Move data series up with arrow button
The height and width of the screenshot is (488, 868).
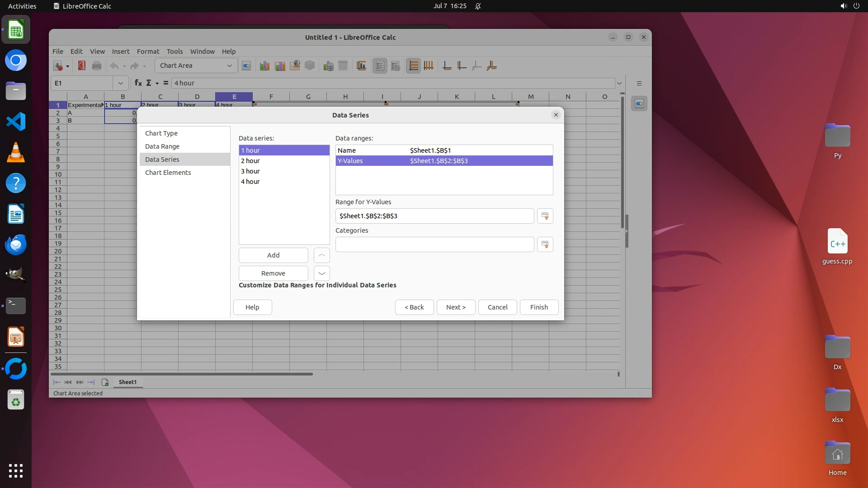[321, 255]
